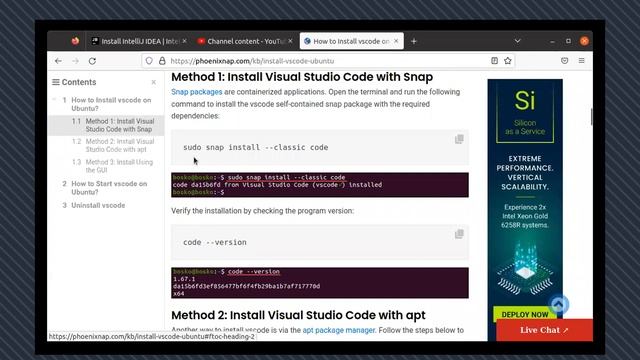Screen dimensions: 640x360
Task: Copy the code --version command
Action: (459, 234)
